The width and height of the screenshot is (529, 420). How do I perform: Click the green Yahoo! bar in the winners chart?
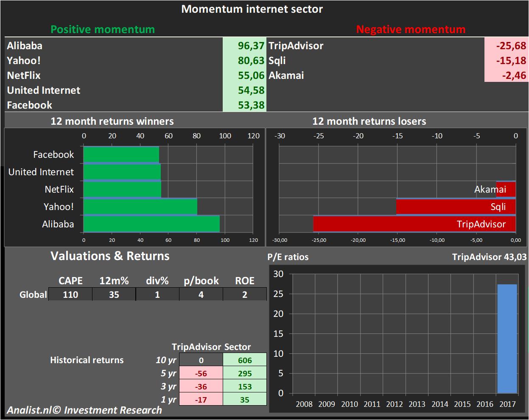(140, 207)
